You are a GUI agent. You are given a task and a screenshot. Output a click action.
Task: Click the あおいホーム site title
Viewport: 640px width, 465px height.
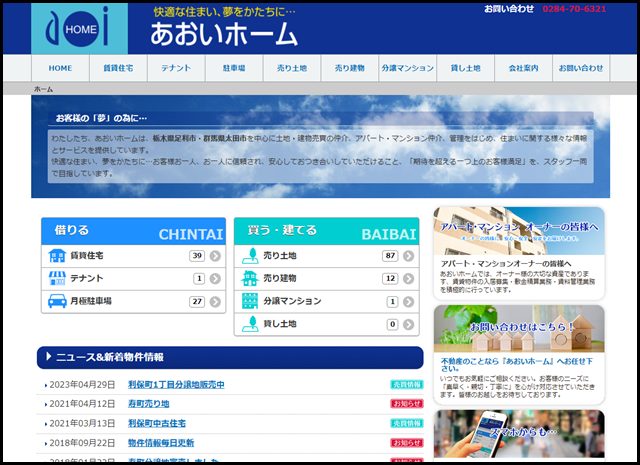click(224, 34)
